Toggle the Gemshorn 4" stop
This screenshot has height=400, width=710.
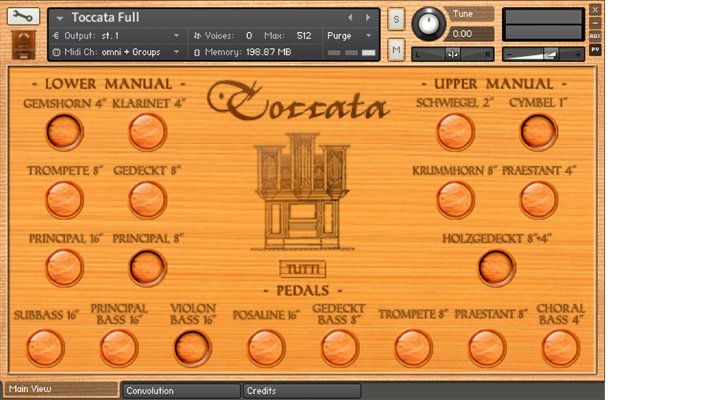pyautogui.click(x=64, y=130)
